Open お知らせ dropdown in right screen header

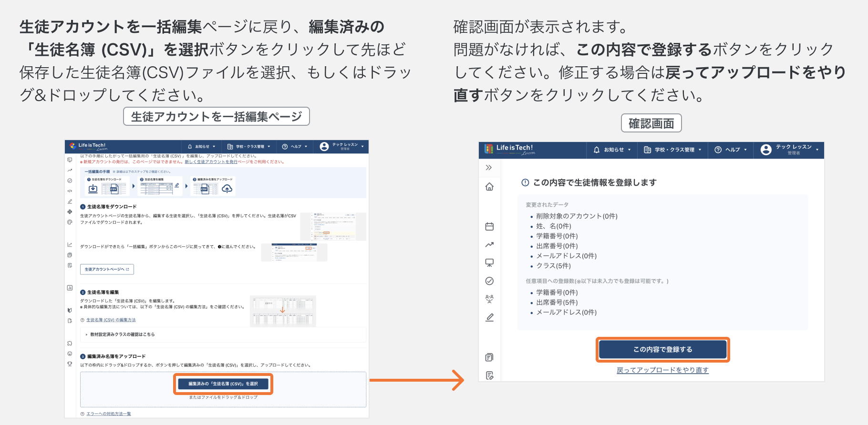tap(612, 150)
